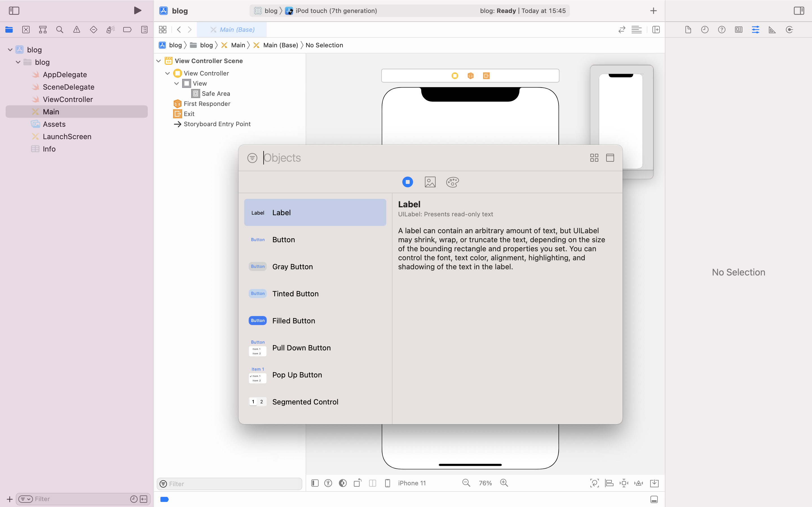Select the Size Inspector icon
The width and height of the screenshot is (812, 507).
click(772, 29)
